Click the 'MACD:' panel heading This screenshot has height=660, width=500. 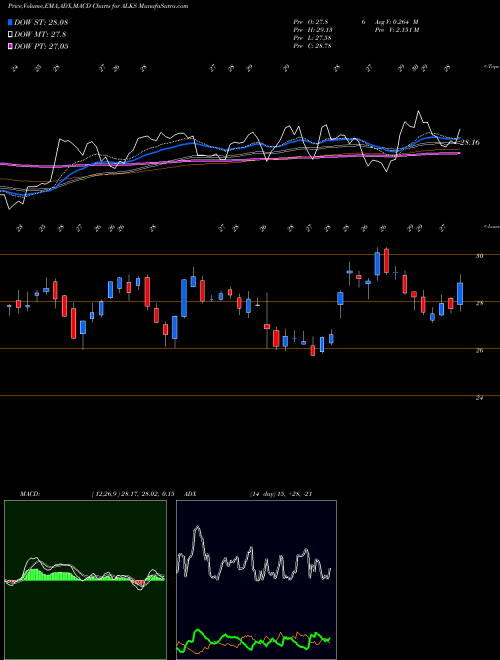click(29, 494)
